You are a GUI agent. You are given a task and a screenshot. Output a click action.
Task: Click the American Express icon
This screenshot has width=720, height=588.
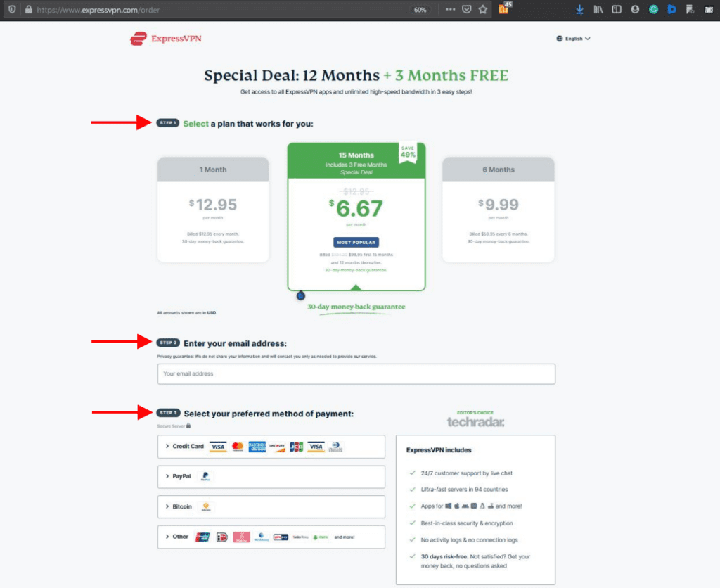pyautogui.click(x=257, y=447)
